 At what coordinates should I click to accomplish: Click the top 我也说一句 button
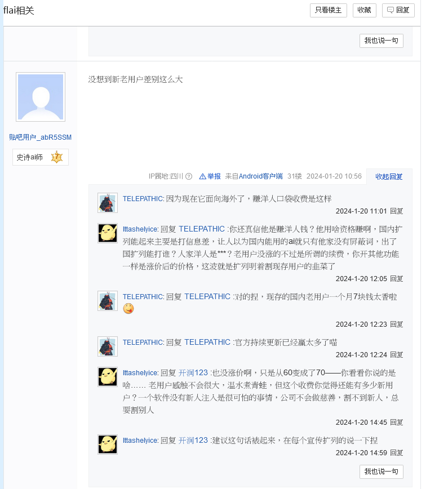(x=382, y=41)
